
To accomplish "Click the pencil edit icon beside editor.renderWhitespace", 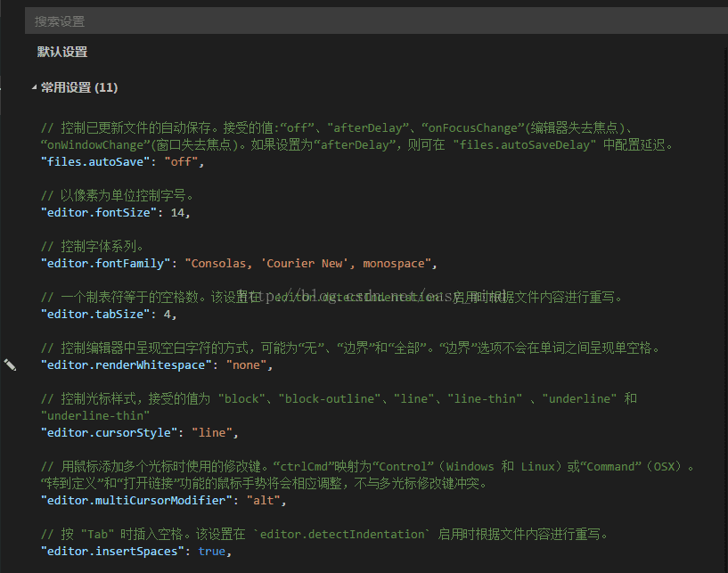I will (10, 364).
